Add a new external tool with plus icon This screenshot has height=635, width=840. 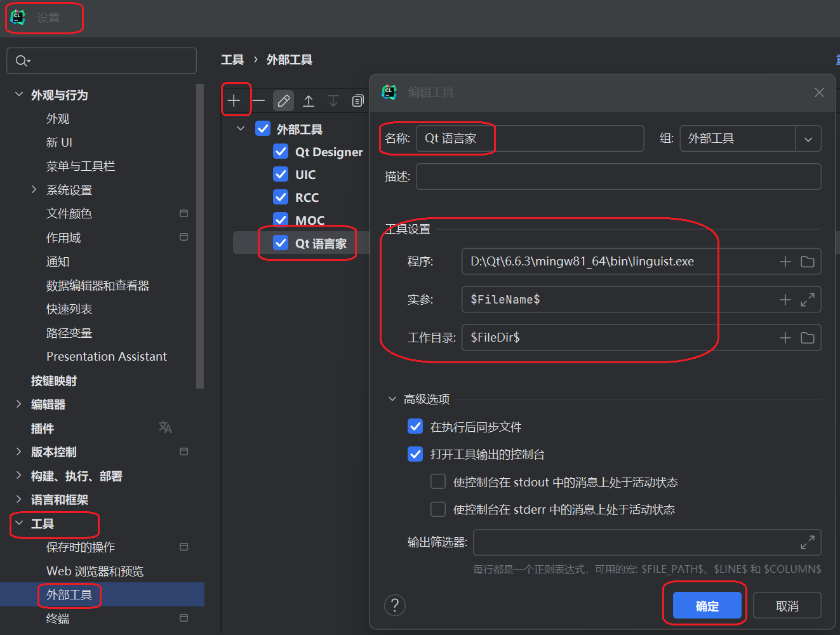pyautogui.click(x=234, y=100)
